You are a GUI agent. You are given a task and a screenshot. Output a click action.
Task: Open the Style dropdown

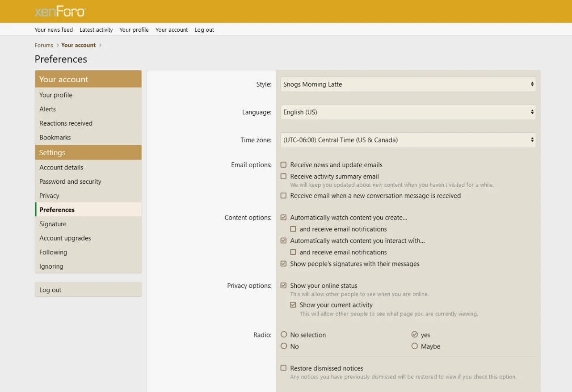[x=408, y=84]
